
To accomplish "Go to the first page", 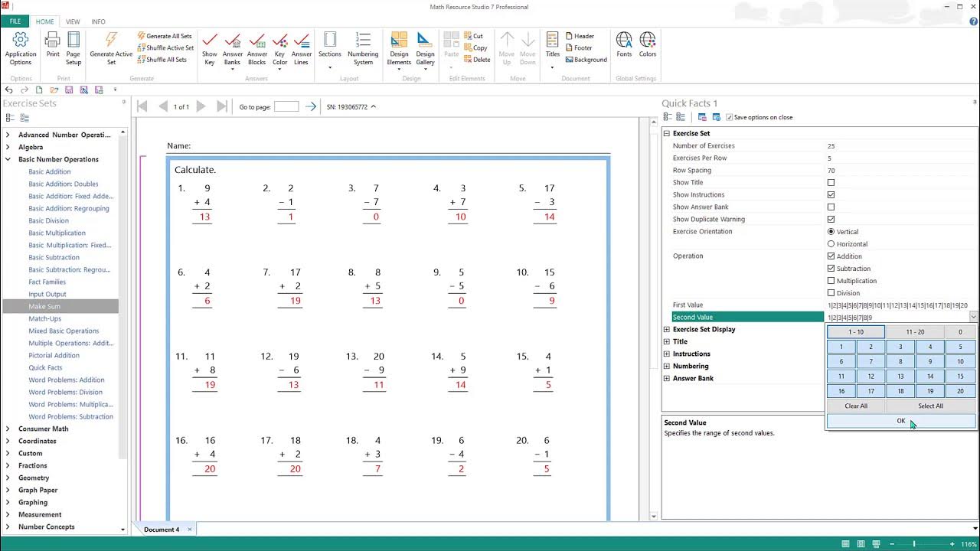I will [142, 106].
